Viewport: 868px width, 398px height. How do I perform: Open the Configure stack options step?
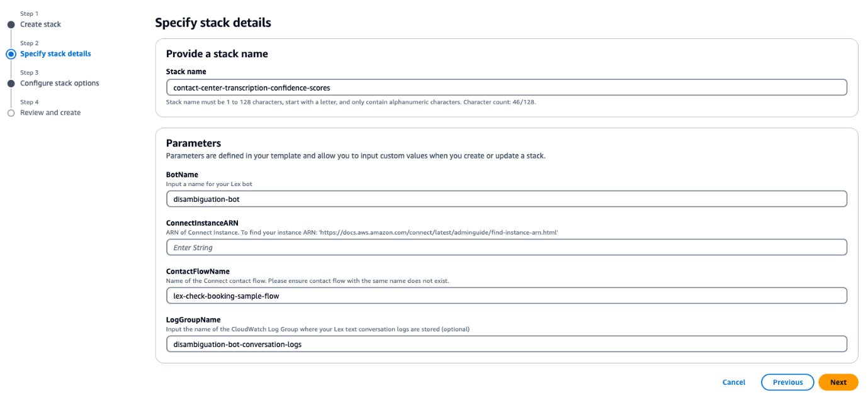tap(60, 83)
